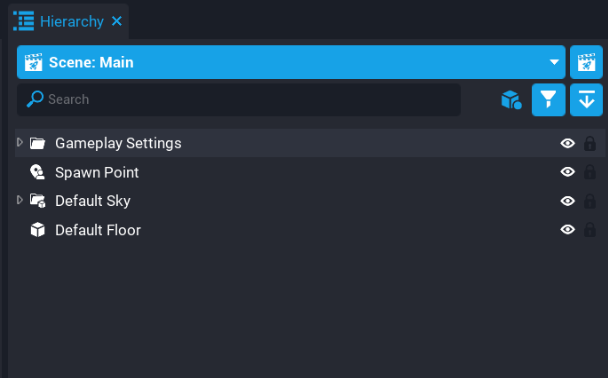This screenshot has height=378, width=608.
Task: Close the Hierarchy tab
Action: [x=117, y=21]
